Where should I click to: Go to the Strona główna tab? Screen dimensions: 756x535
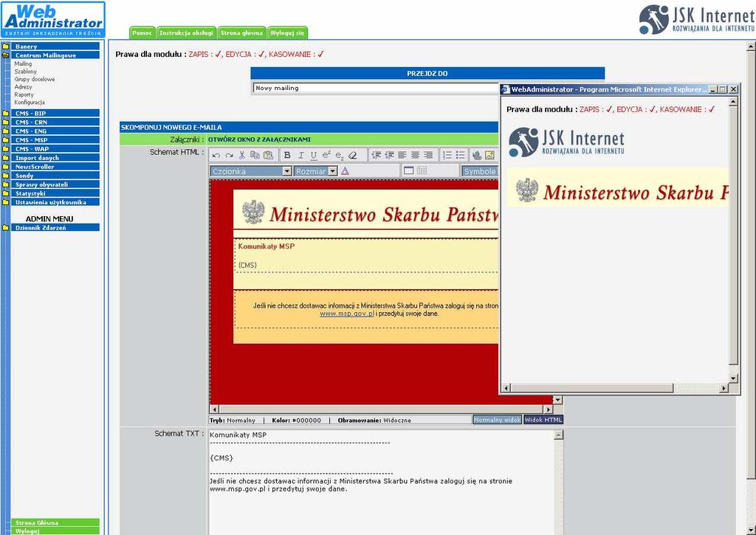pyautogui.click(x=241, y=32)
